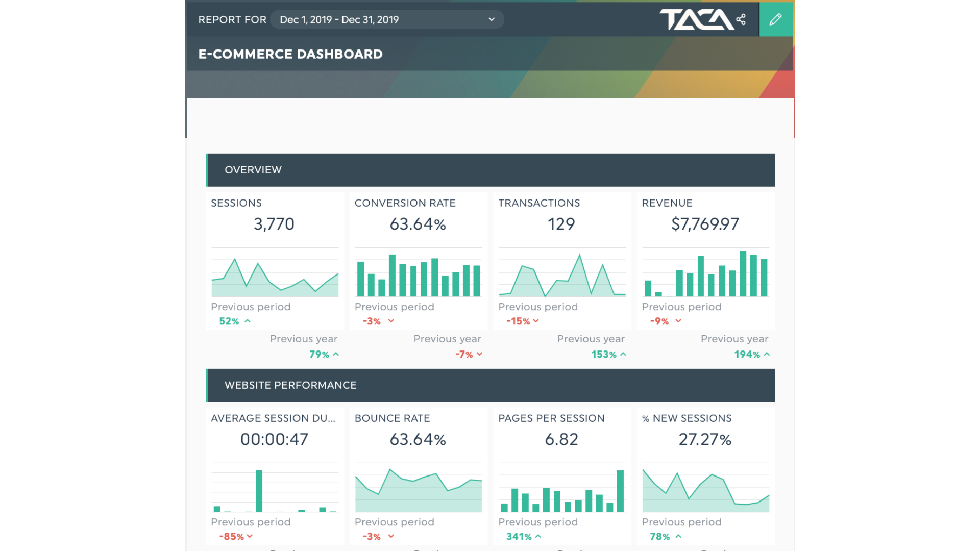Open the Sessions area chart
The height and width of the screenshot is (551, 980).
pyautogui.click(x=275, y=272)
